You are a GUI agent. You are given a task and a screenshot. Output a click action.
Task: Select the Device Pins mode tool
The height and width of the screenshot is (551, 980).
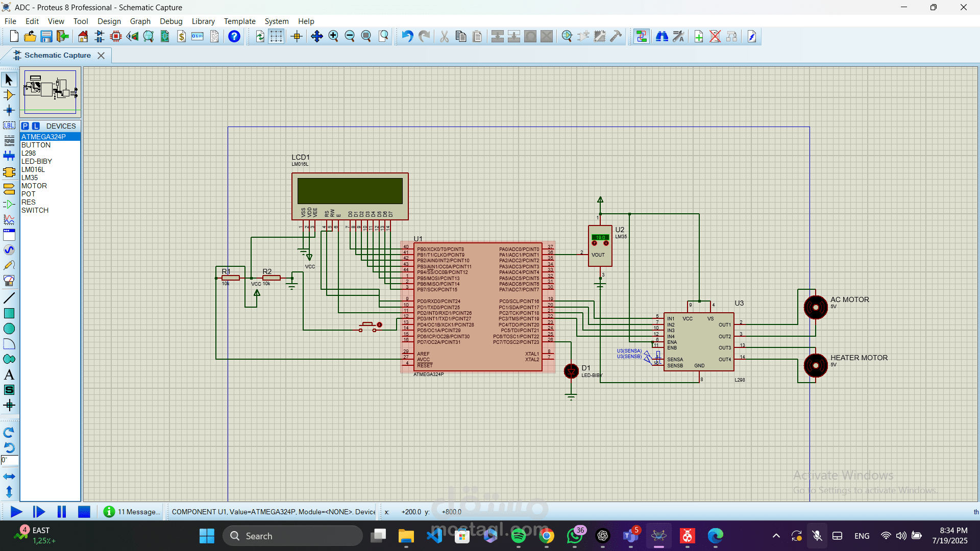9,204
